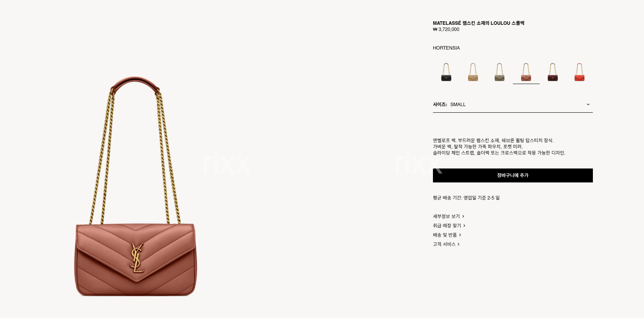
Task: Click the chevron next to 고객 서비스
Action: (458, 244)
